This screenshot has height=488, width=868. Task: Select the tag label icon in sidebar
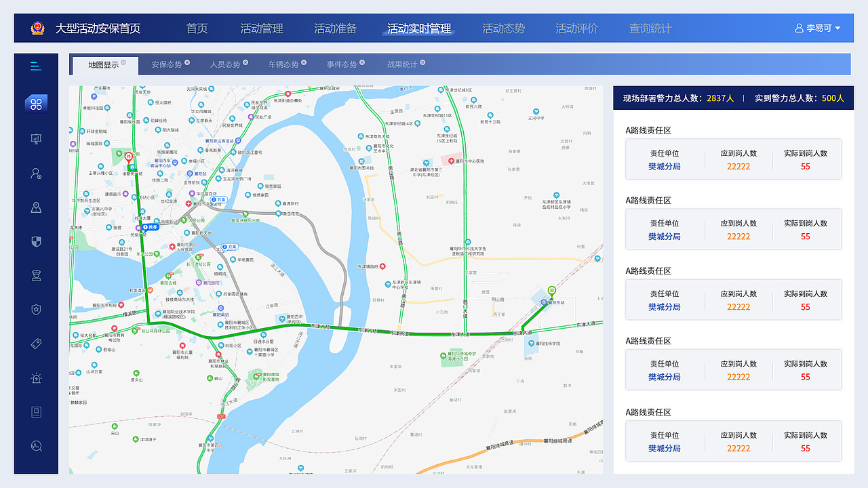pyautogui.click(x=35, y=344)
